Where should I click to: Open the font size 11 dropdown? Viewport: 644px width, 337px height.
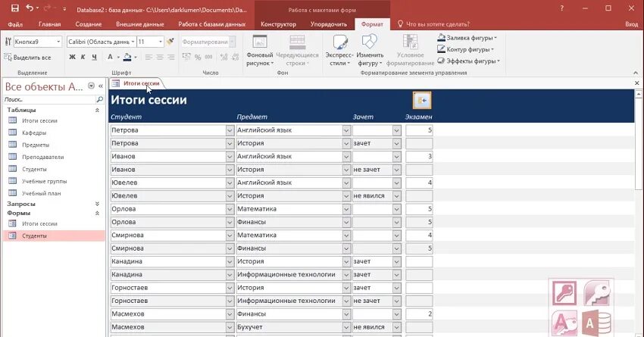pos(160,42)
